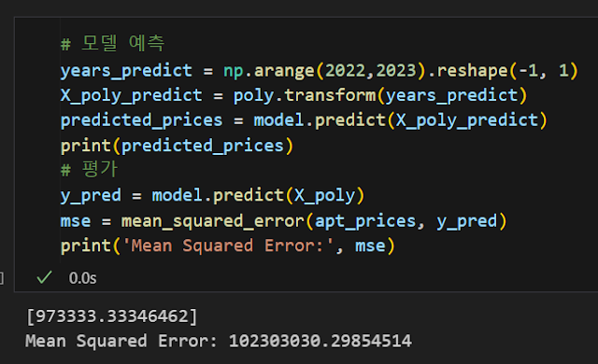The image size is (598, 364).
Task: Click the output value [973333.33346462]
Action: 112,316
